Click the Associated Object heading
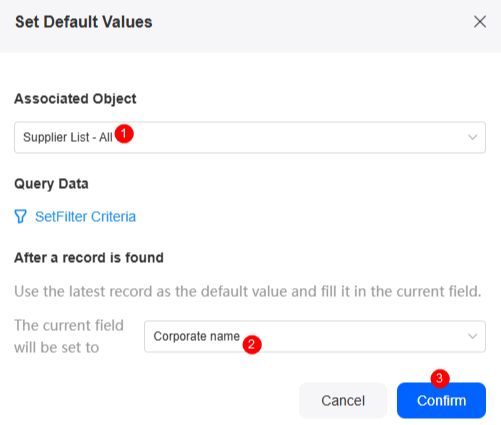 [x=75, y=99]
